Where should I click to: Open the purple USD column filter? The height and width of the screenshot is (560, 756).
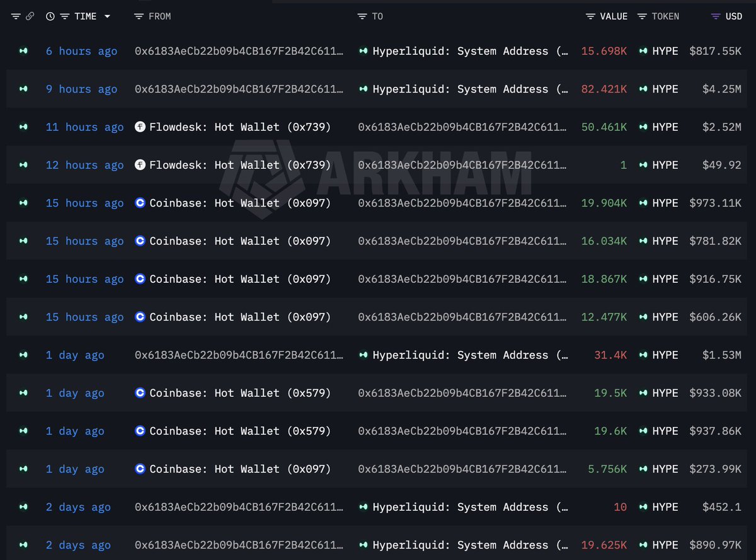click(716, 16)
